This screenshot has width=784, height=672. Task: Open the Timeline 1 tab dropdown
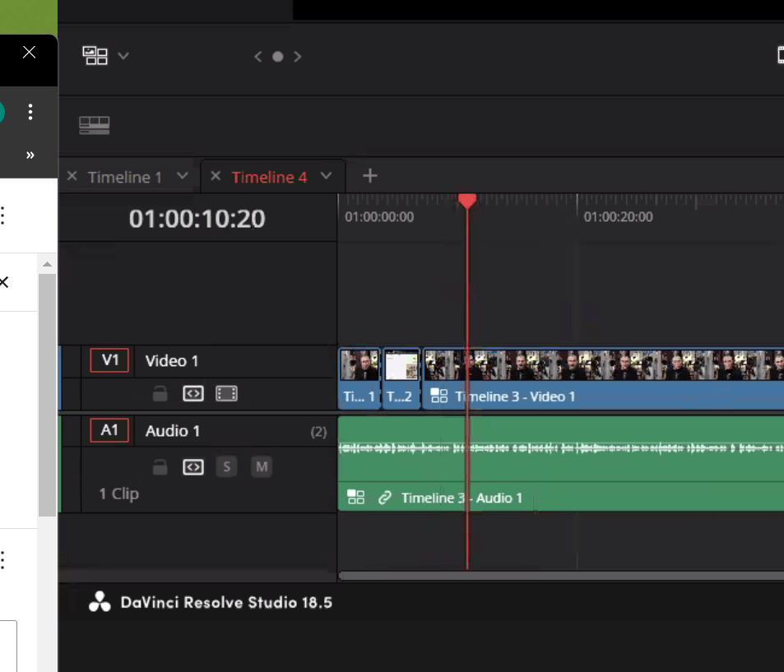click(x=183, y=176)
